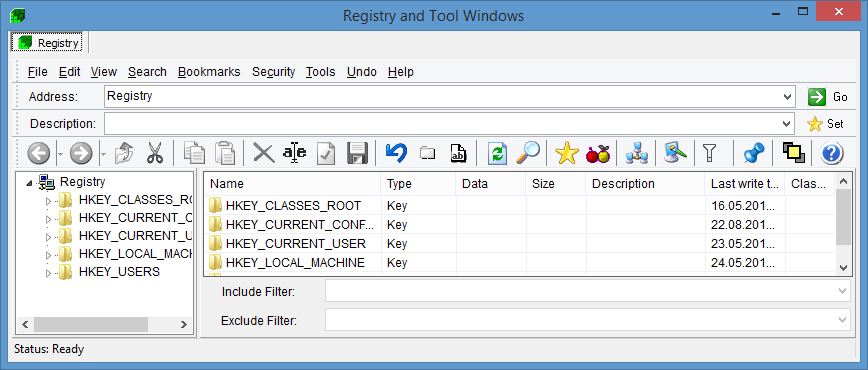The image size is (868, 370).
Task: Open properties via the checkmark page icon
Action: [326, 153]
